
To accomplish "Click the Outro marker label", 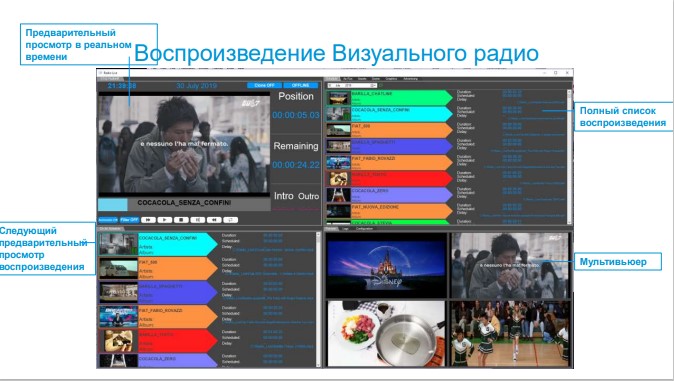I will [309, 197].
